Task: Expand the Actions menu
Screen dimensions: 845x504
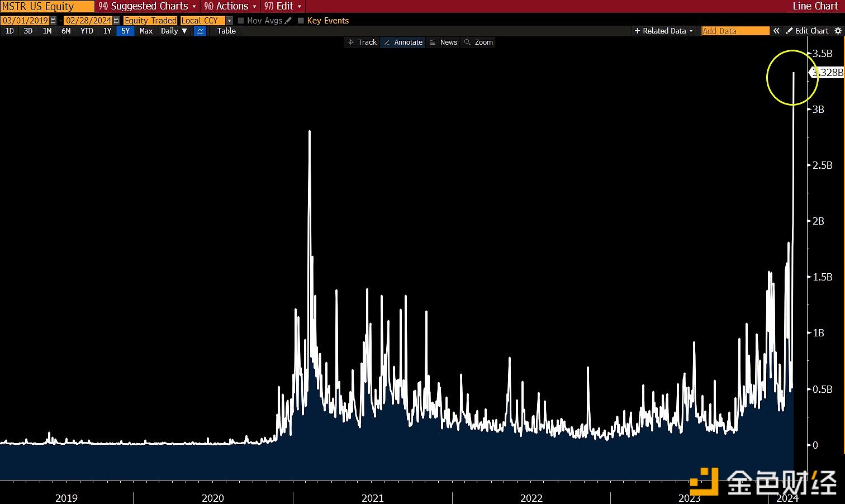Action: pyautogui.click(x=230, y=6)
